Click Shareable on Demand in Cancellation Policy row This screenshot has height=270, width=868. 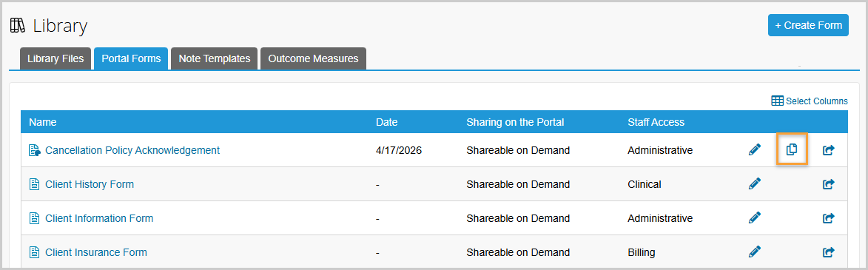point(517,150)
